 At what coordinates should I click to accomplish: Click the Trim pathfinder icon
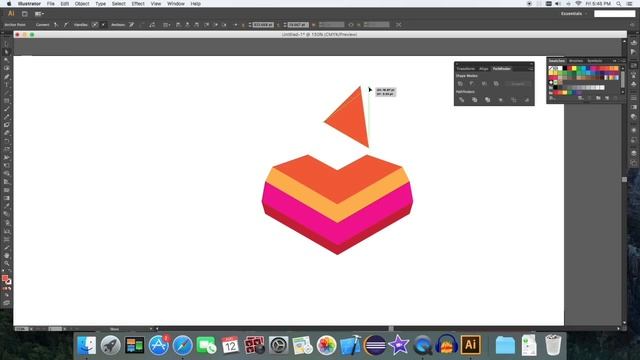[x=475, y=100]
